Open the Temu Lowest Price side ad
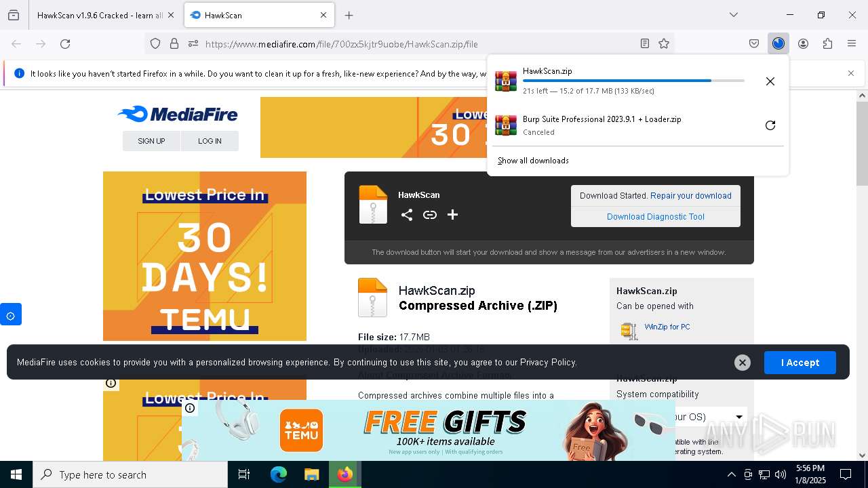This screenshot has height=488, width=868. [205, 256]
